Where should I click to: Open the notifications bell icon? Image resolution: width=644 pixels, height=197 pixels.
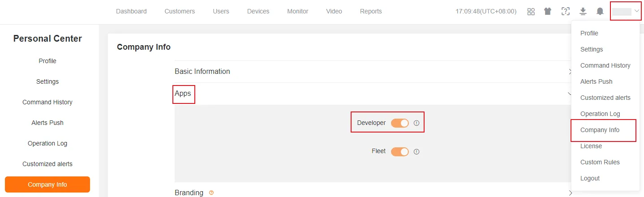click(x=600, y=12)
